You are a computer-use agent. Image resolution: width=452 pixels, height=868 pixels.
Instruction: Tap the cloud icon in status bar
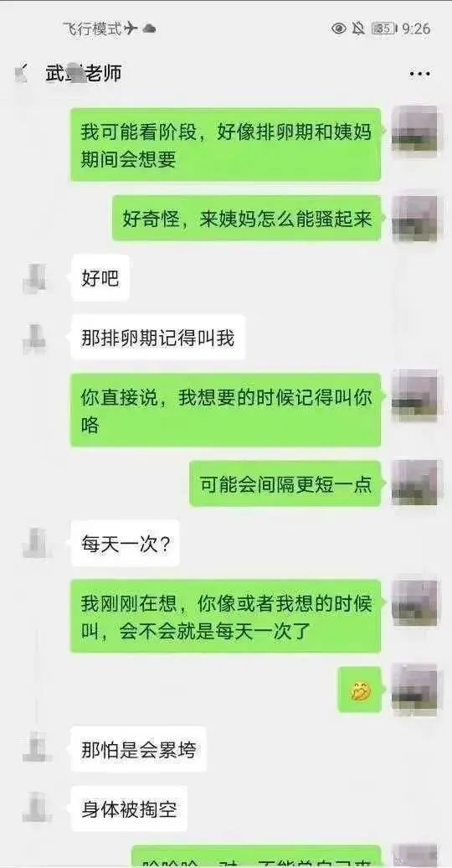149,28
